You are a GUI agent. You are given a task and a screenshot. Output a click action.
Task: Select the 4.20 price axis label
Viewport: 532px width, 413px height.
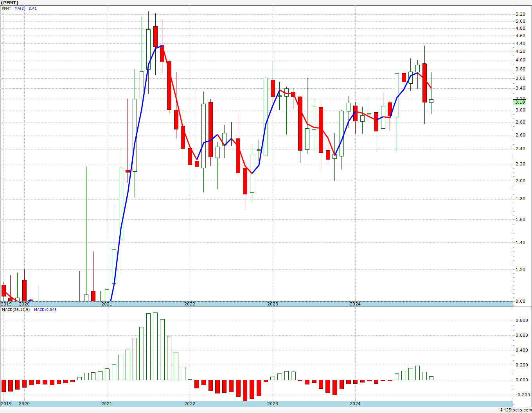[520, 51]
